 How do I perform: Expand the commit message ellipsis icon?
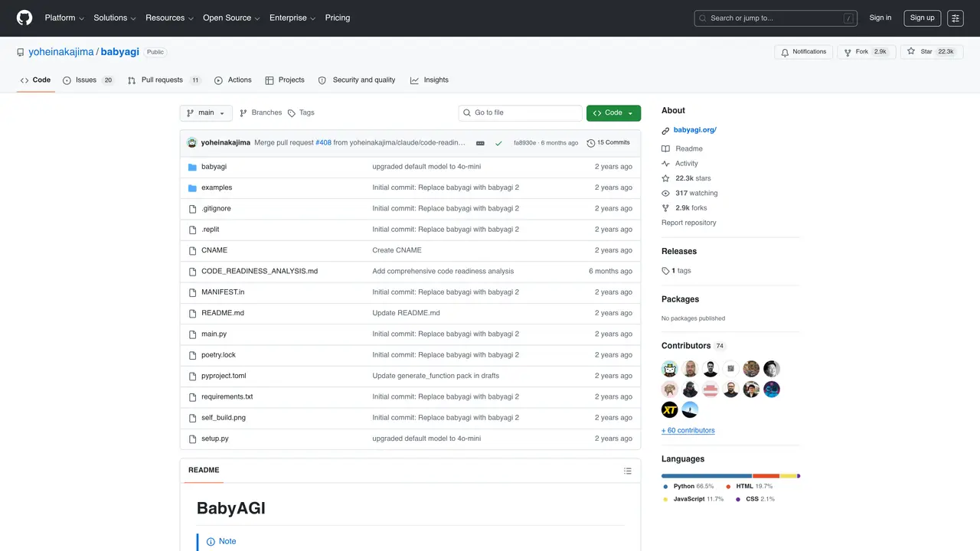pyautogui.click(x=480, y=143)
